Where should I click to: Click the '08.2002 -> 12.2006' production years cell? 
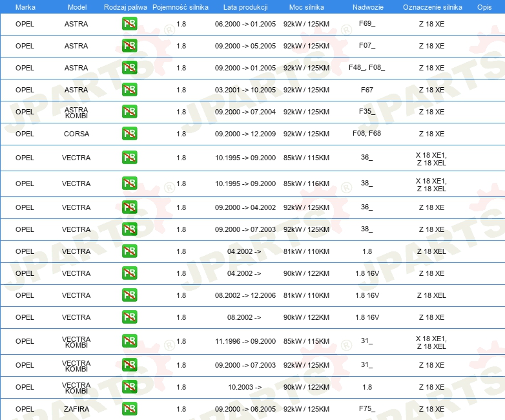(x=245, y=295)
